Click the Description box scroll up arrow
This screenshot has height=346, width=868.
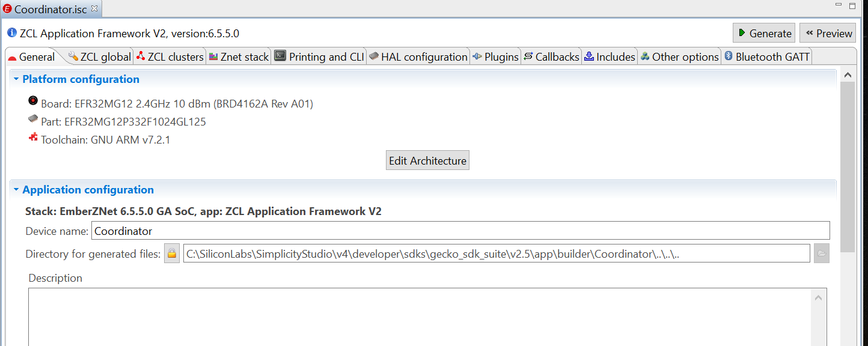[818, 297]
